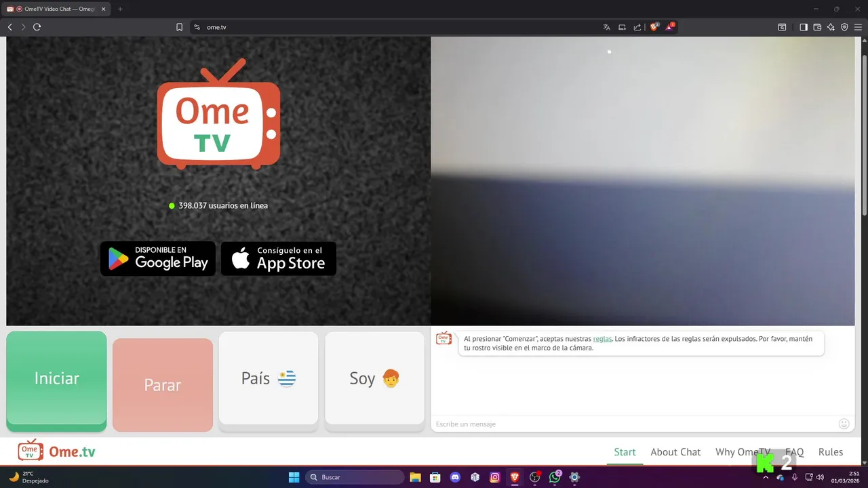Open the emoji smiley picker
Viewport: 868px width, 488px height.
pos(844,424)
